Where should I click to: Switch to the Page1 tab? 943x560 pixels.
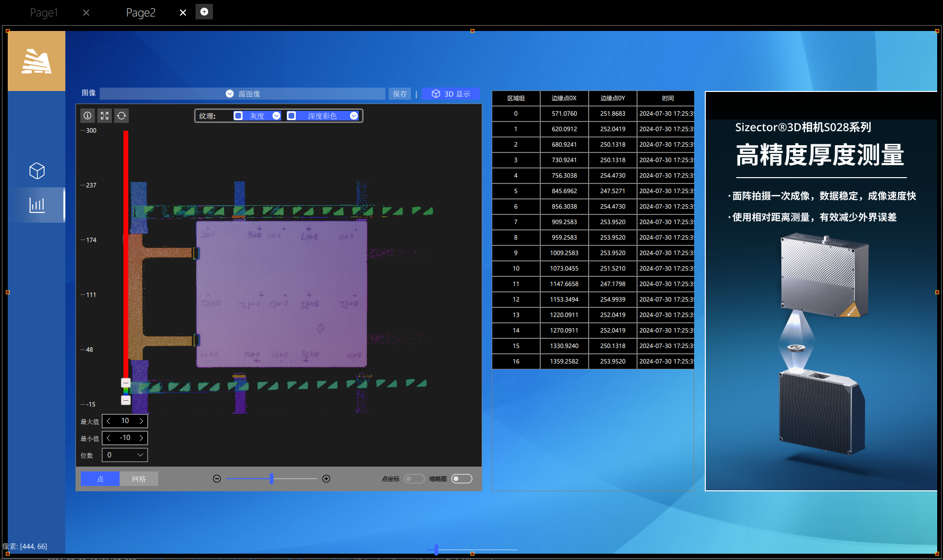[44, 13]
